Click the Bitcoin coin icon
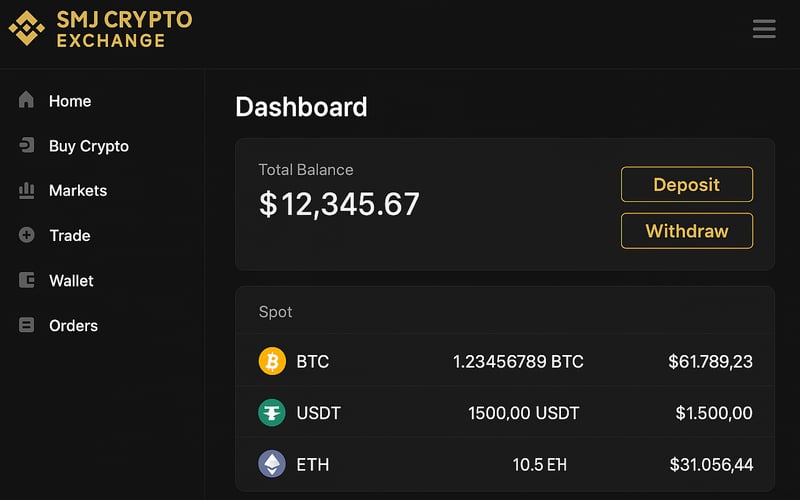Viewport: 800px width, 500px height. click(272, 361)
